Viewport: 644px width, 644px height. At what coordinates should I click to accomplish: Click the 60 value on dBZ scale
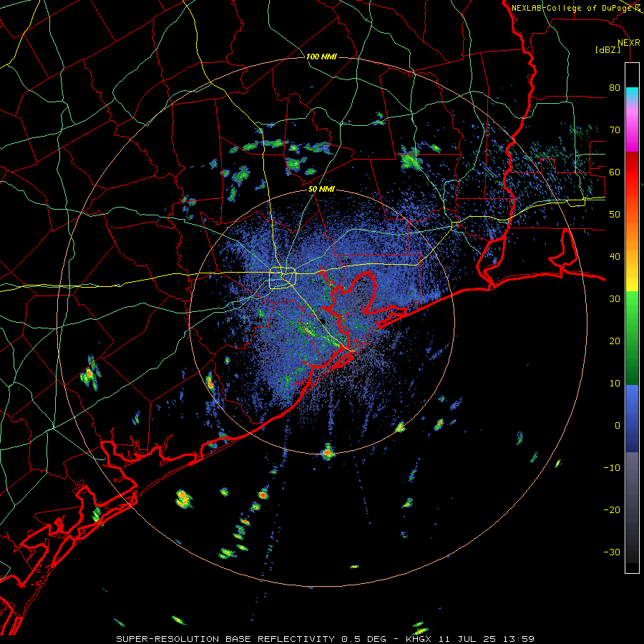point(615,172)
